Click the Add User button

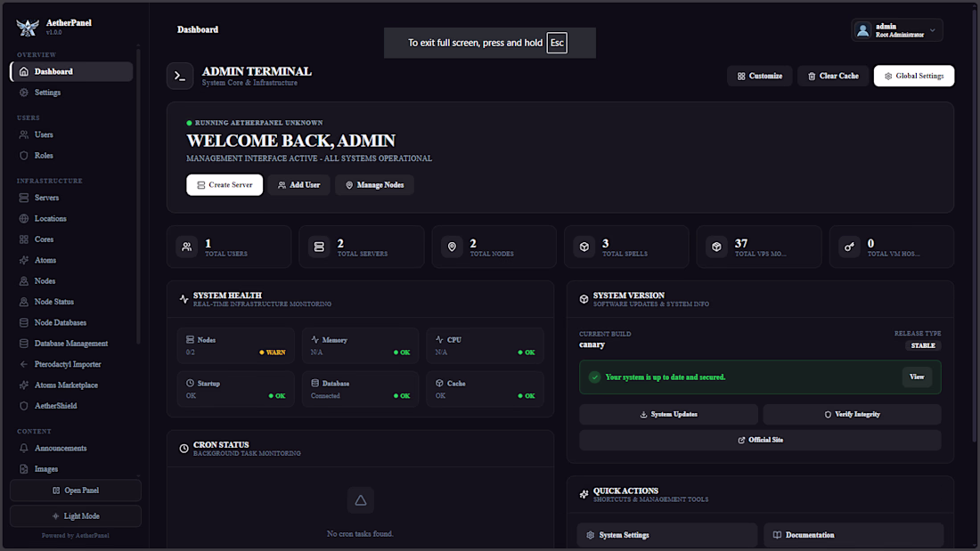tap(298, 185)
